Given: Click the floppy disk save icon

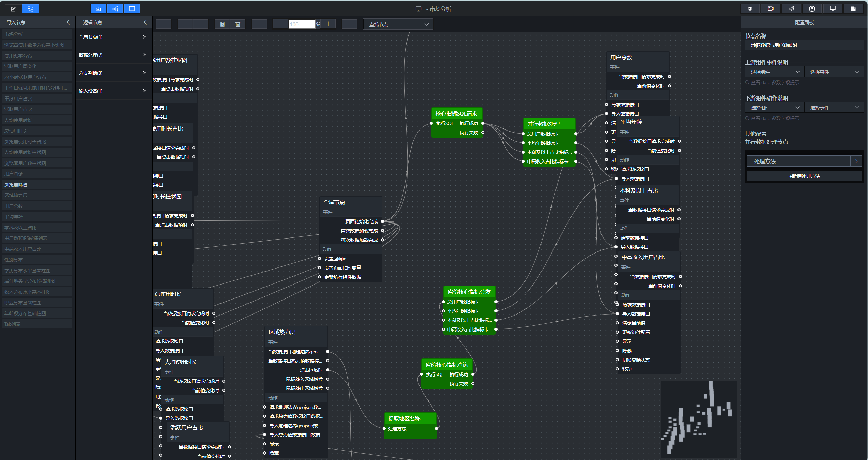Looking at the screenshot, I should 853,9.
